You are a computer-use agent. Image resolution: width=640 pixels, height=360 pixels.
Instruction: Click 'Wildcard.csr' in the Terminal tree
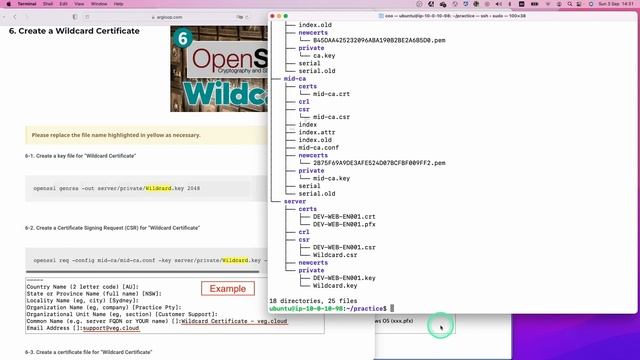(x=335, y=255)
